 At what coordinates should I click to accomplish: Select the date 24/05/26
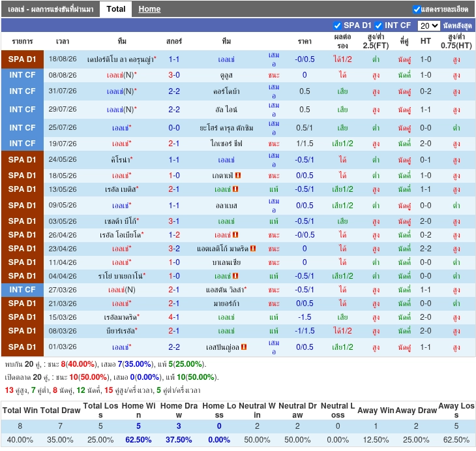pyautogui.click(x=63, y=159)
